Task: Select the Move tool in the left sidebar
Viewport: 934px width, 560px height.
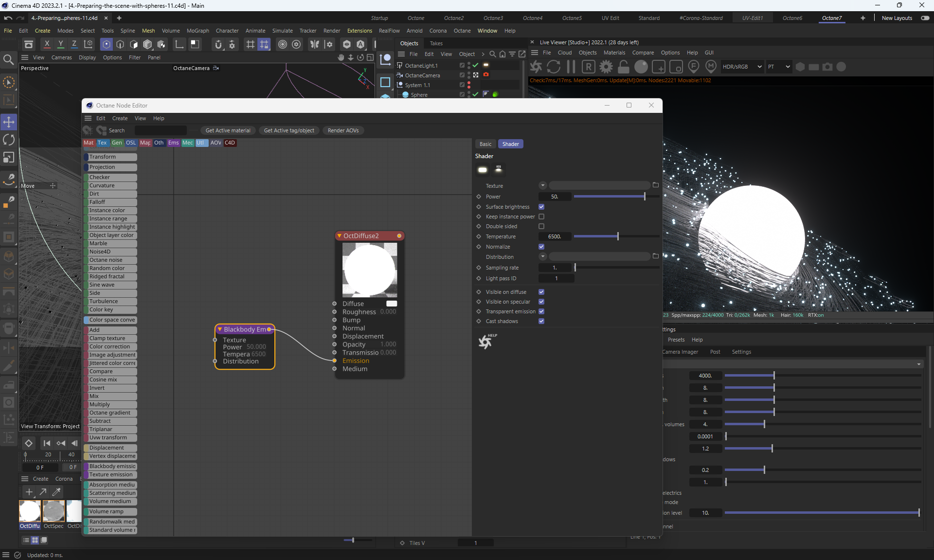Action: coord(9,122)
